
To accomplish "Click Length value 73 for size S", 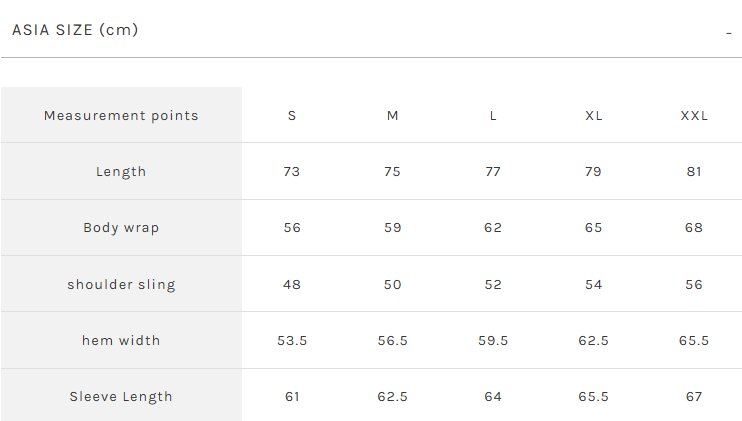I will (292, 172).
